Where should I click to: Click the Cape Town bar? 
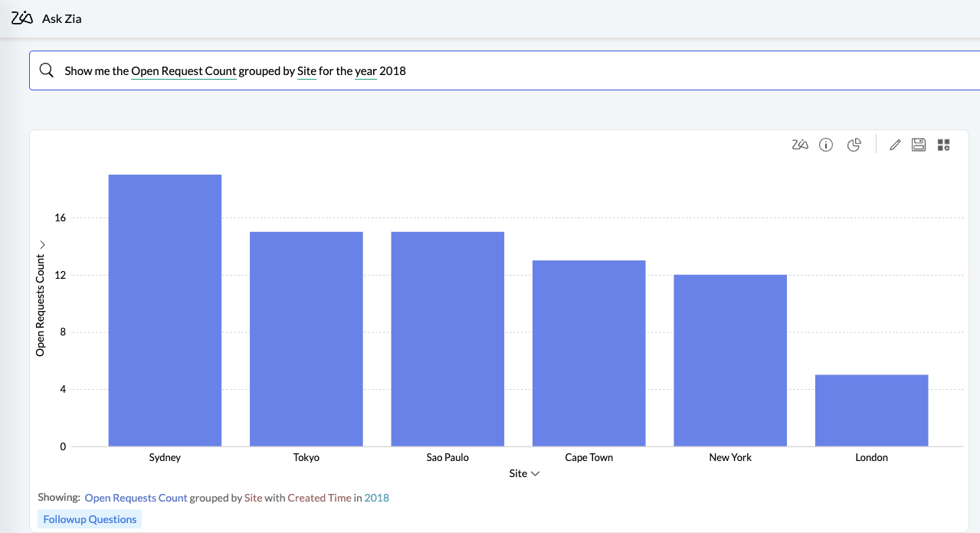point(588,353)
